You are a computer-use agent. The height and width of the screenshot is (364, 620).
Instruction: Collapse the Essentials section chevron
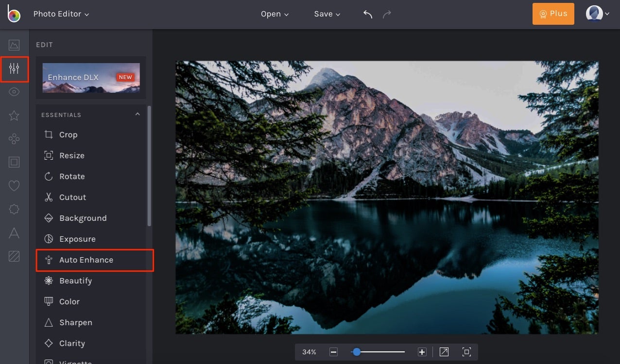coord(138,115)
